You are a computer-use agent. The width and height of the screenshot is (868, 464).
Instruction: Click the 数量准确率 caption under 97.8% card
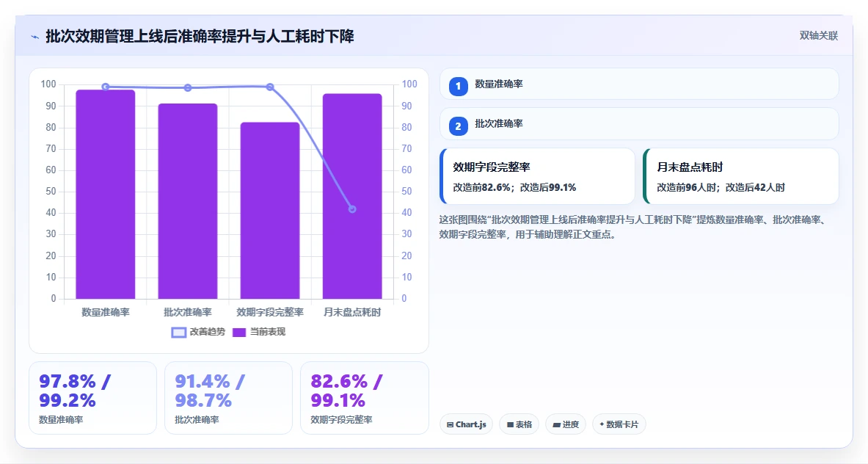point(61,420)
